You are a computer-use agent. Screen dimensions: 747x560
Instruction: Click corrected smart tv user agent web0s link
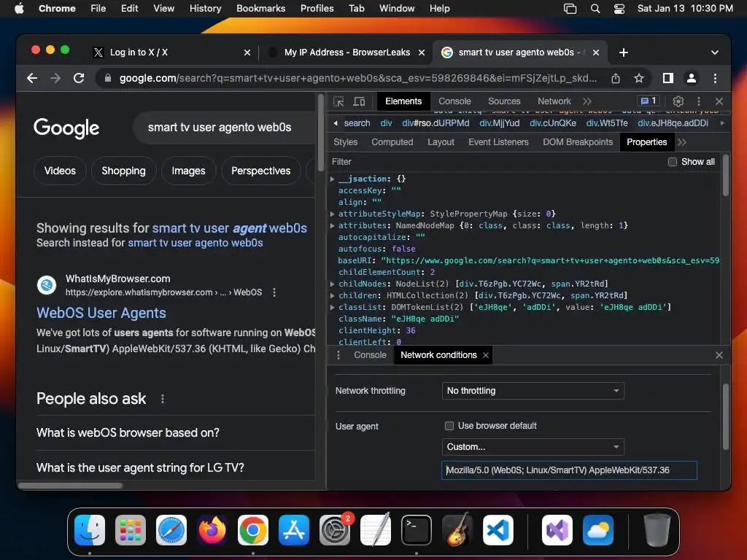coord(230,228)
